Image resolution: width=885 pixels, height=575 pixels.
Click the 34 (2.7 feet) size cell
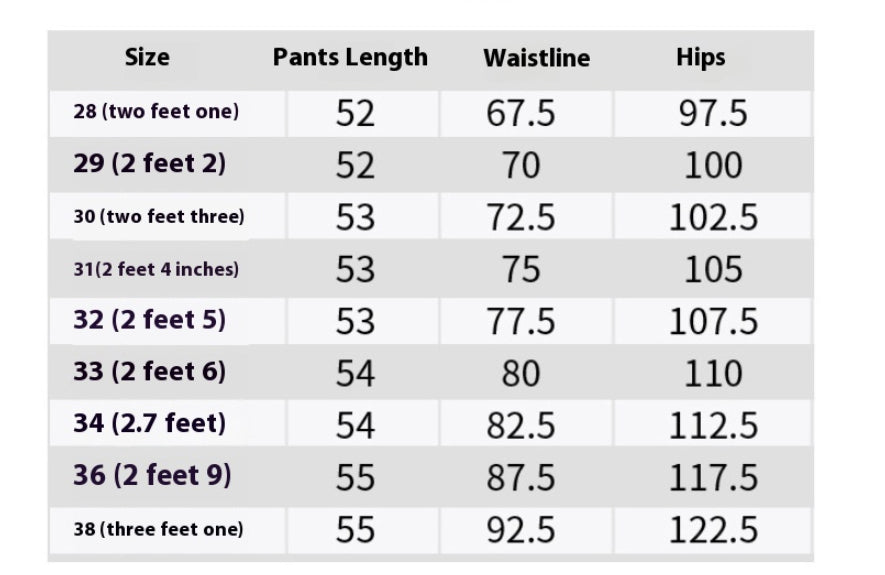pyautogui.click(x=149, y=423)
